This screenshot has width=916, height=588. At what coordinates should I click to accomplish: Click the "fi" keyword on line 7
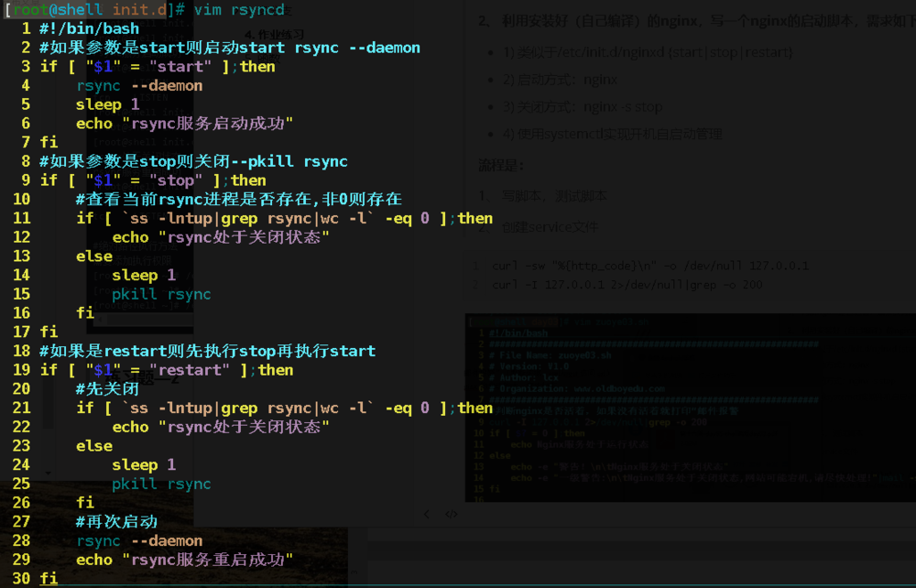(x=49, y=142)
